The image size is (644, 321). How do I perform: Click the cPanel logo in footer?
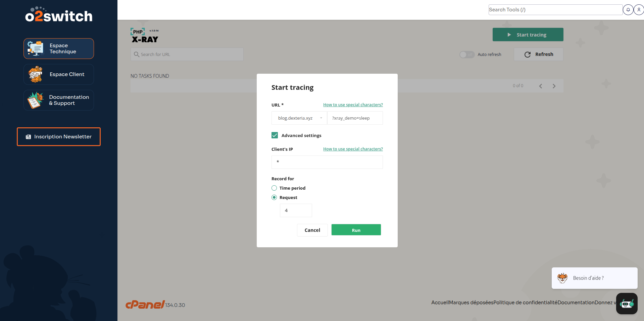click(x=145, y=304)
